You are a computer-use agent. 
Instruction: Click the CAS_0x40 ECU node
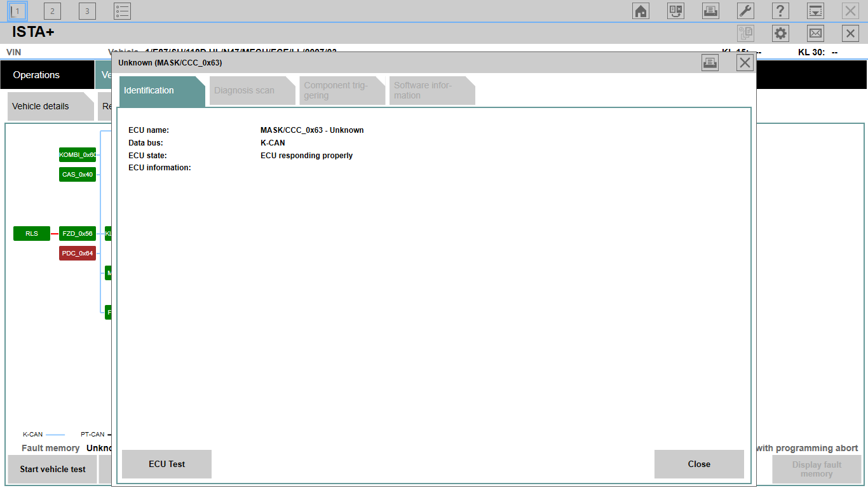pyautogui.click(x=78, y=174)
